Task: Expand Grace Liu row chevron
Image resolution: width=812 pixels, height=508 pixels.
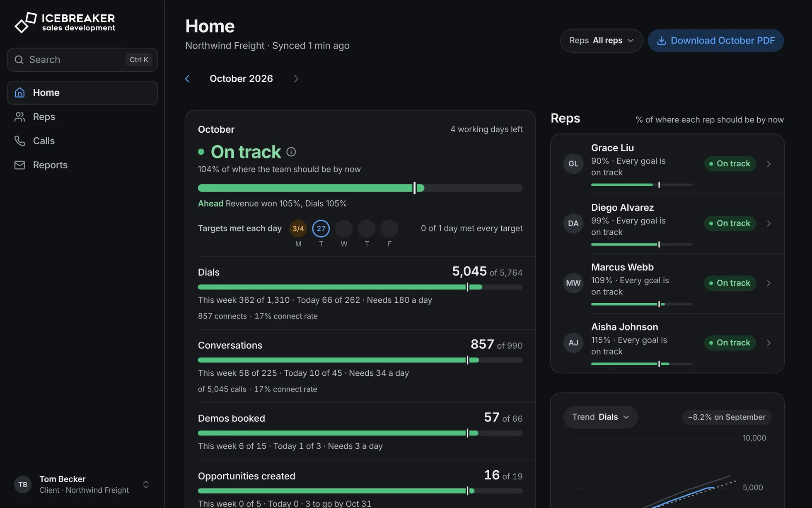Action: click(769, 164)
